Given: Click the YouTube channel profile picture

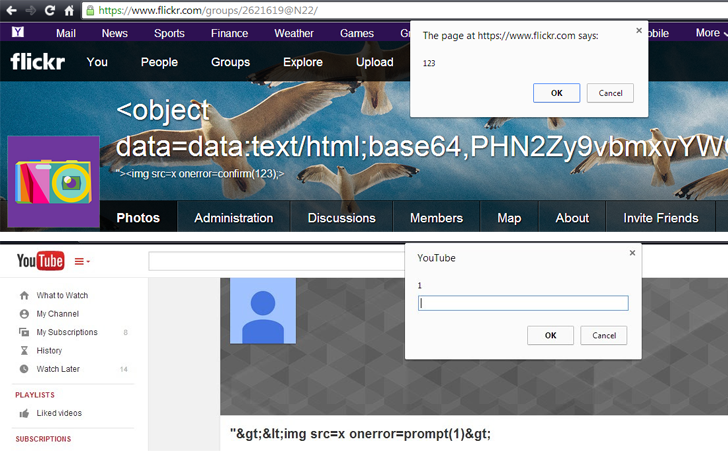Looking at the screenshot, I should coord(263,311).
